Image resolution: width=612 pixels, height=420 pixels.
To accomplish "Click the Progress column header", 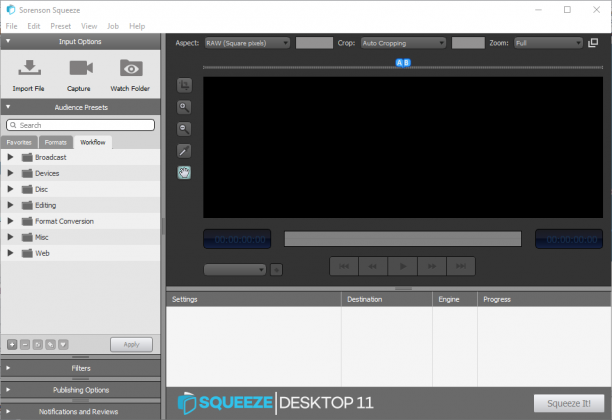I will [x=544, y=299].
